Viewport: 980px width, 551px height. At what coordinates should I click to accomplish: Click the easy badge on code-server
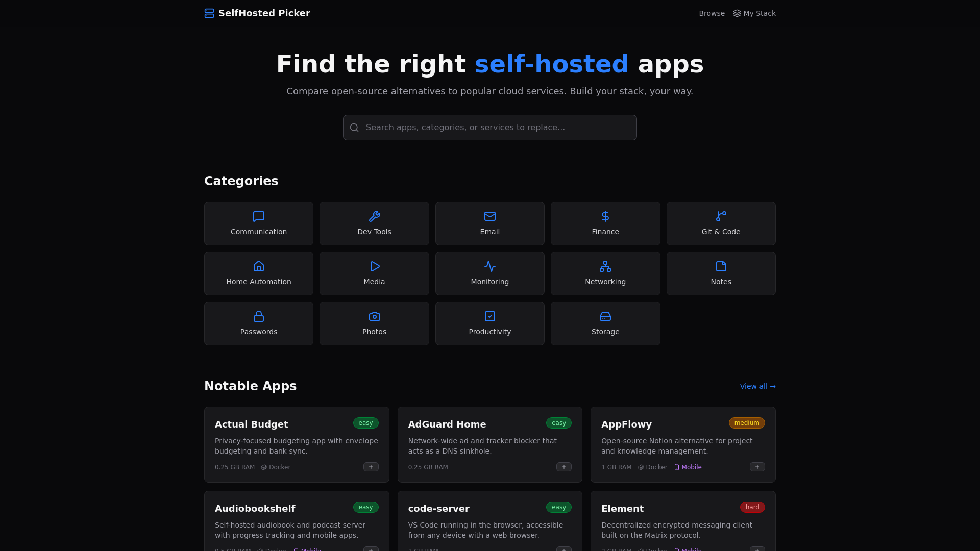559,507
